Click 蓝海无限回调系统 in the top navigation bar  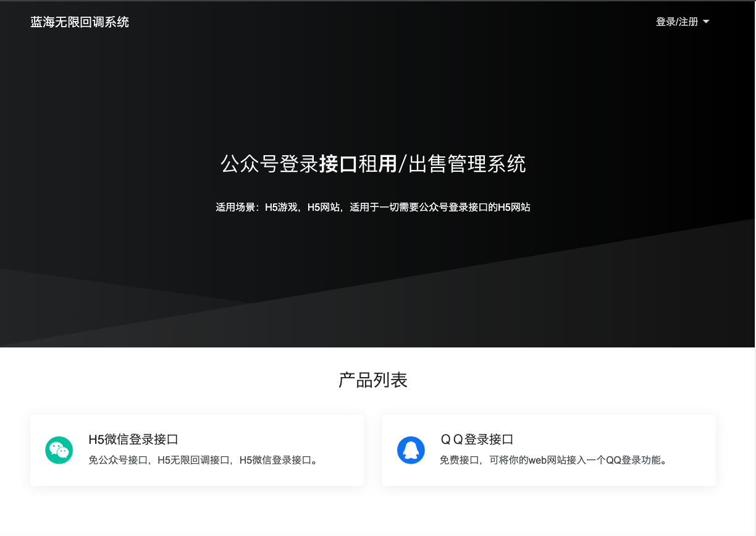78,22
